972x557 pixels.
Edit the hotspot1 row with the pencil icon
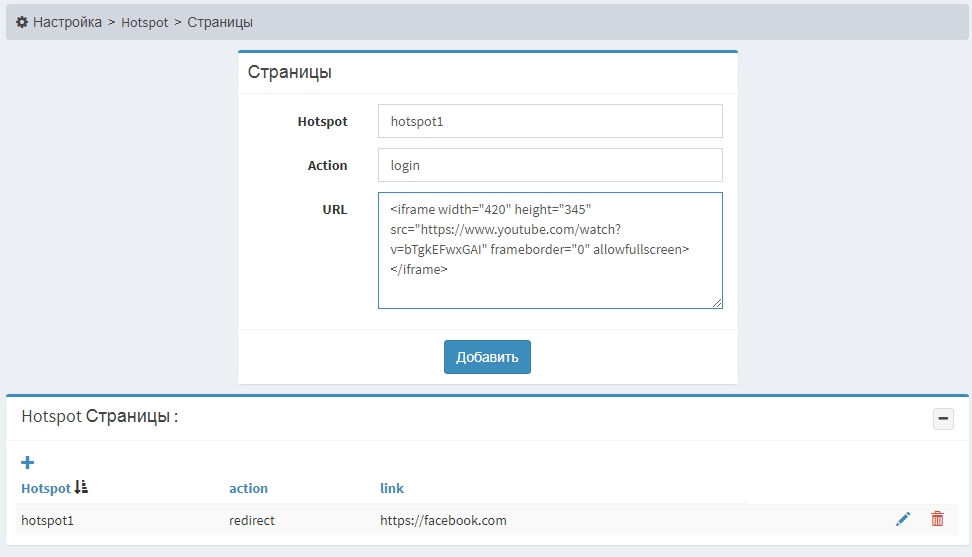tap(903, 519)
